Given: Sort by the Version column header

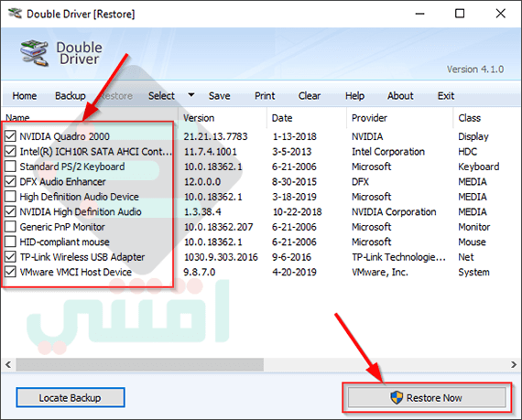Looking at the screenshot, I should point(199,118).
